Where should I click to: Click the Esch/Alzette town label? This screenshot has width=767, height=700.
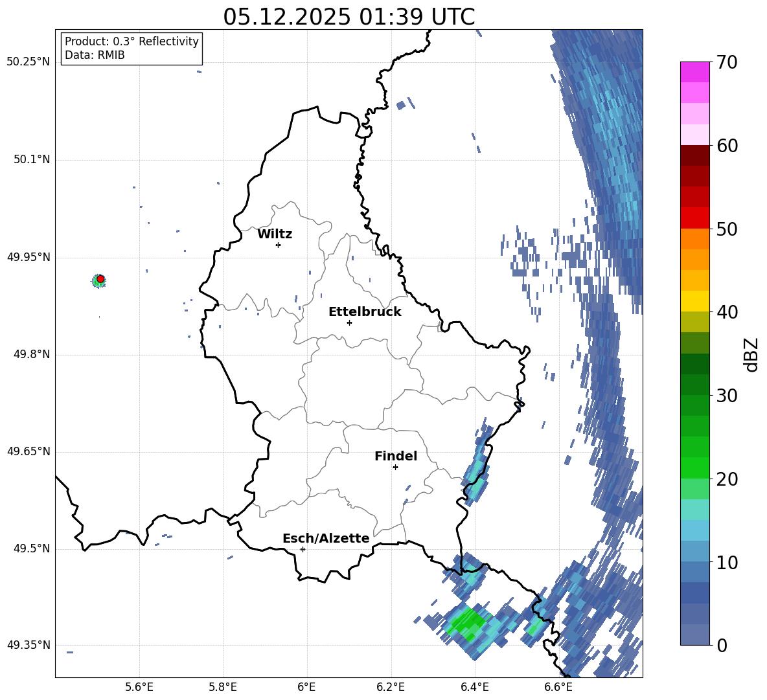pos(326,538)
